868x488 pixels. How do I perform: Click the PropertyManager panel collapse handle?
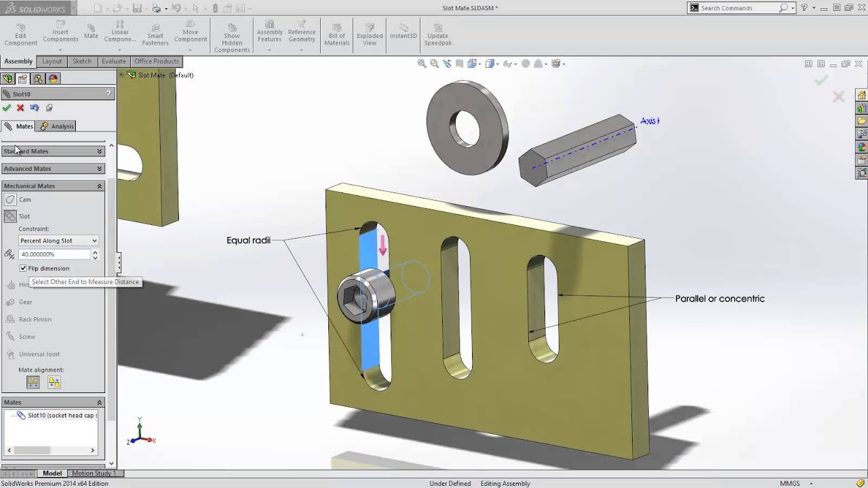[x=119, y=262]
